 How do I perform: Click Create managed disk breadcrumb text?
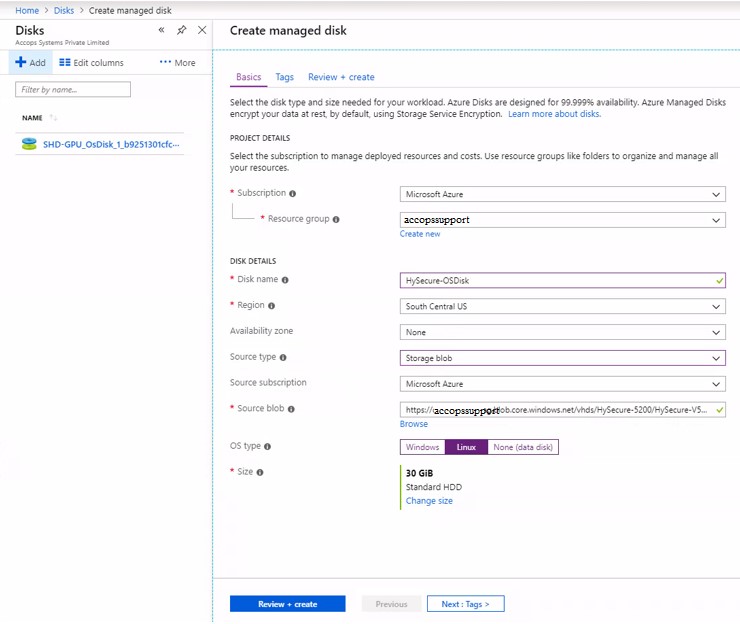point(130,10)
